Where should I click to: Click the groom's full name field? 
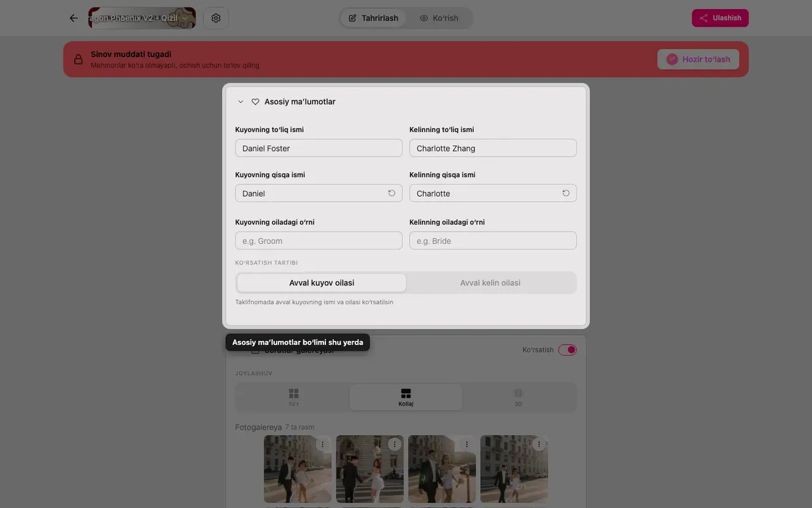point(318,148)
